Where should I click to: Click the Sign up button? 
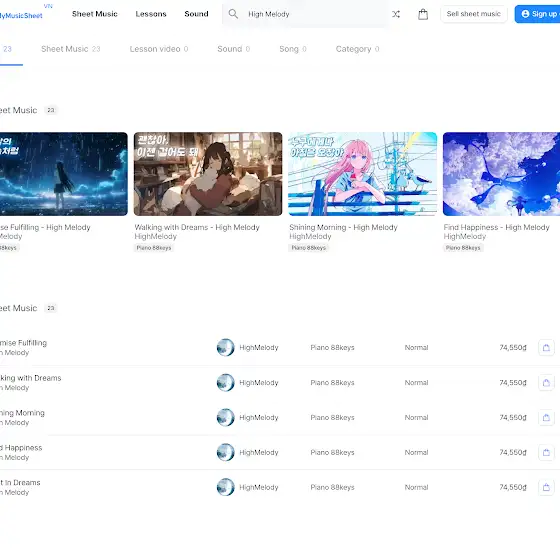(x=538, y=14)
